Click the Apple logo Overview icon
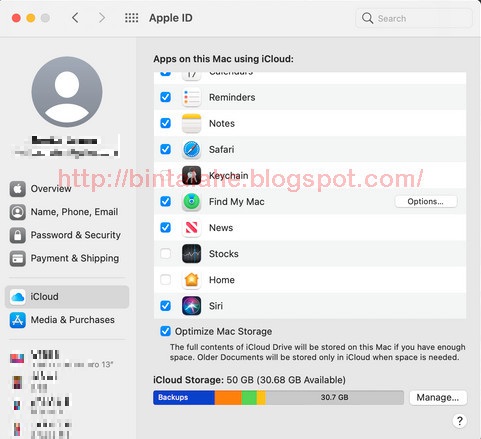 [x=18, y=189]
